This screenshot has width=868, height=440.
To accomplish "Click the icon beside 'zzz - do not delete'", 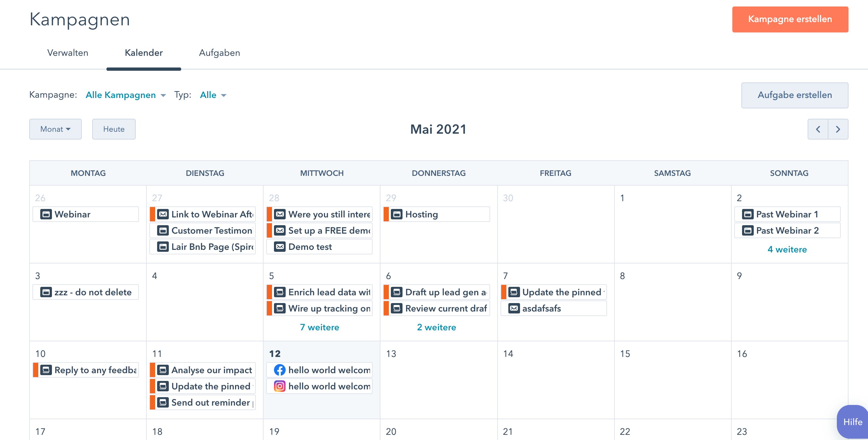I will click(x=46, y=292).
